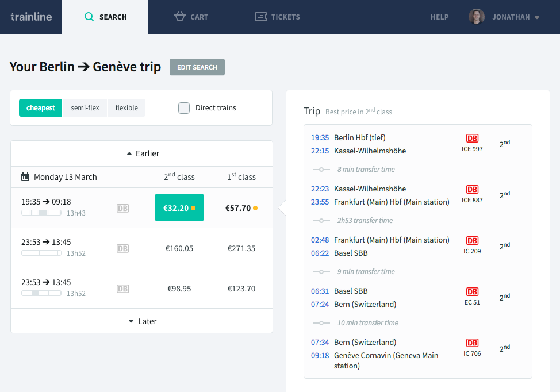The width and height of the screenshot is (560, 392).
Task: Click the DB logo for ICE 997
Action: pyautogui.click(x=472, y=139)
